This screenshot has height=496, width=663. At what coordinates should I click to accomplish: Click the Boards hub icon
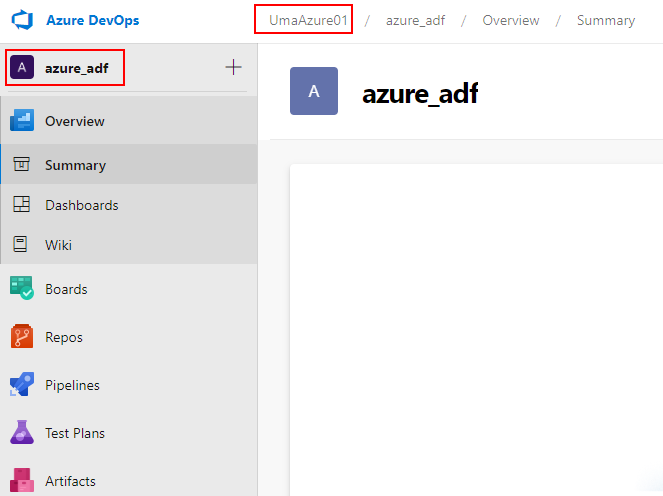(x=22, y=288)
